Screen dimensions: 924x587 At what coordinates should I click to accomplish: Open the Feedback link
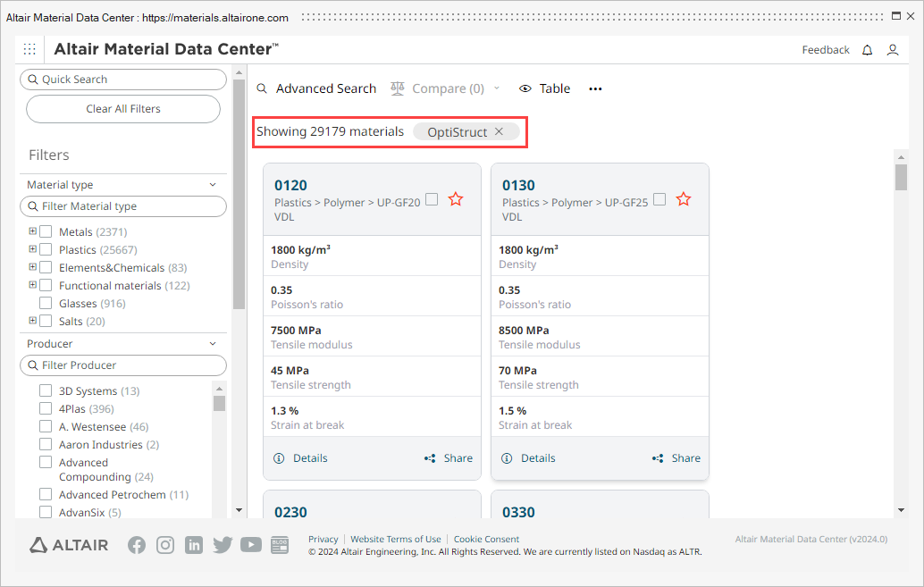pyautogui.click(x=826, y=50)
